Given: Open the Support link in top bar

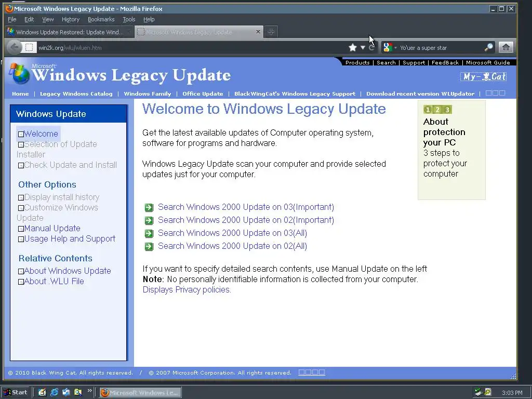Looking at the screenshot, I should [x=414, y=62].
